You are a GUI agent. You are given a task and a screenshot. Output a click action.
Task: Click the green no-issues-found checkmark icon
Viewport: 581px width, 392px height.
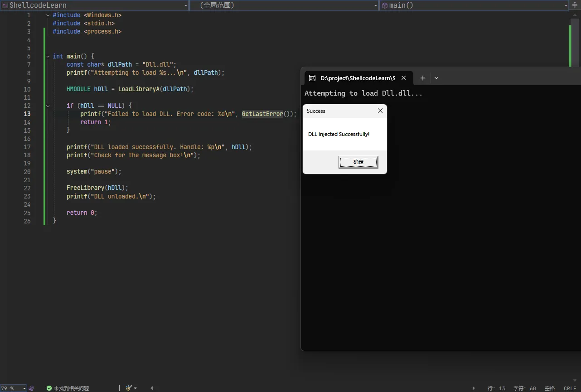point(49,388)
